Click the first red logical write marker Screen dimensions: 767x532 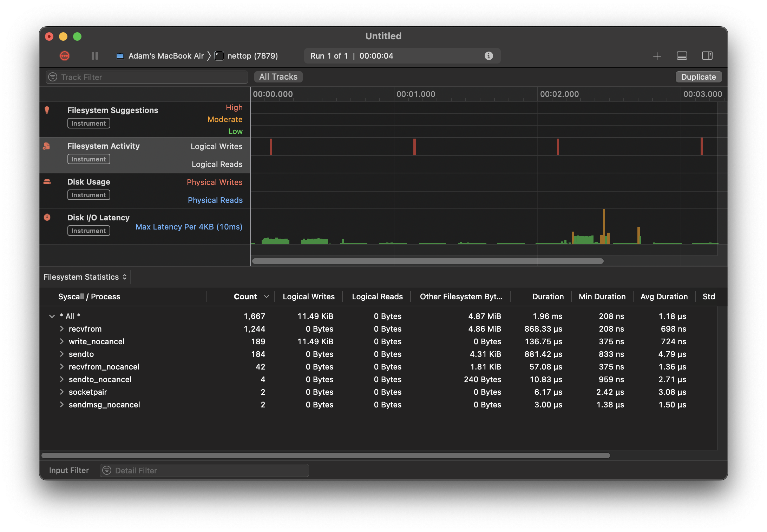coord(271,147)
